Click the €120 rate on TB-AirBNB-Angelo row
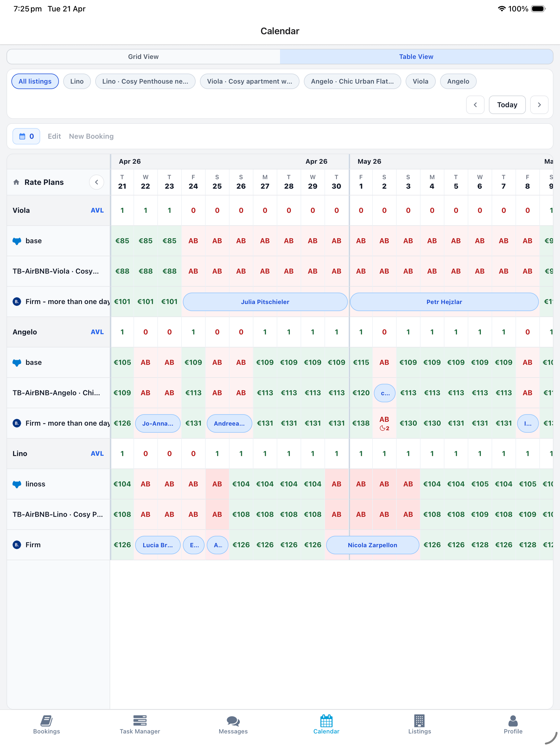The image size is (560, 747). click(361, 393)
